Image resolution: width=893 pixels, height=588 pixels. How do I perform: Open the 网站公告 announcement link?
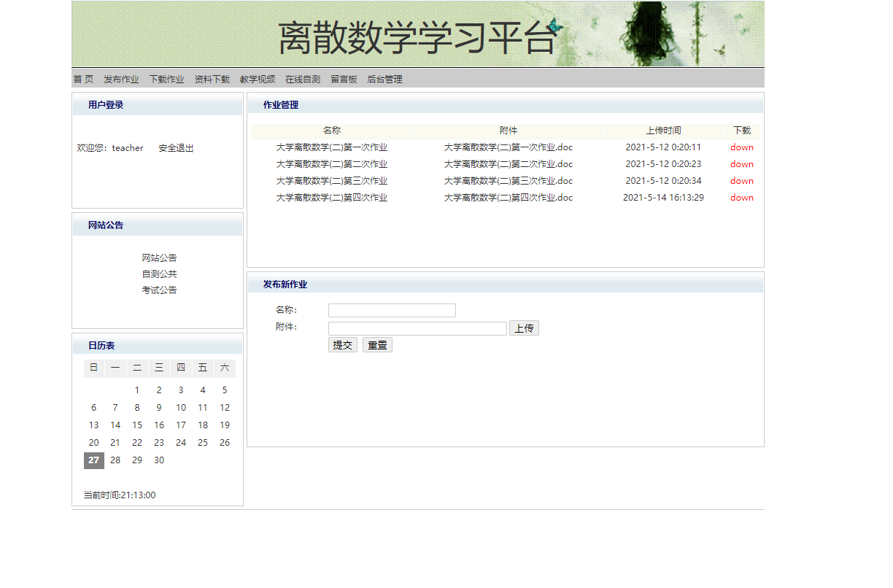pos(160,258)
